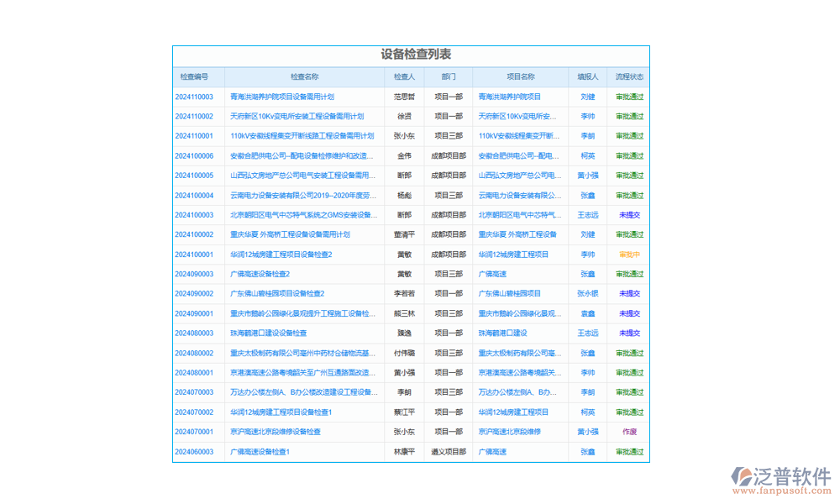This screenshot has height=504, width=840.
Task: Click inspector 林康平 in row 2024060003
Action: click(405, 452)
